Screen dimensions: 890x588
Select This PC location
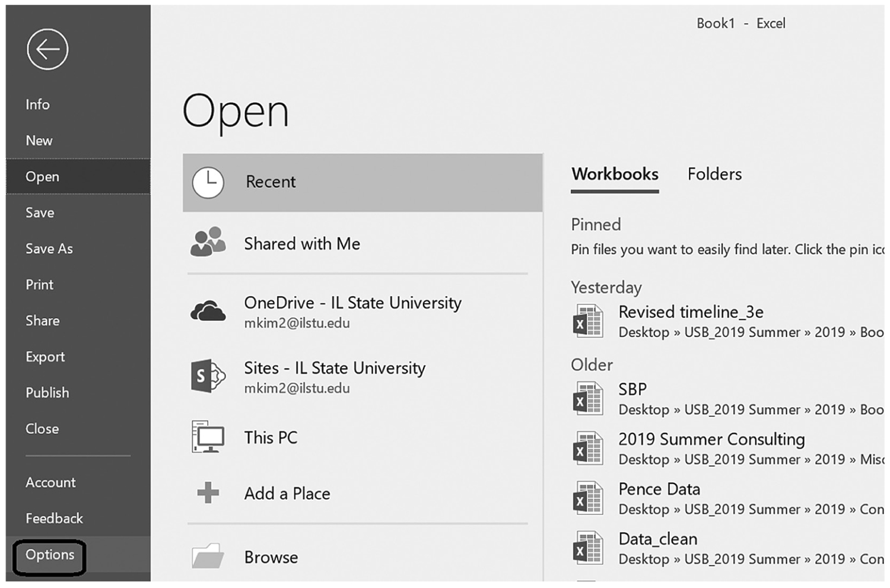(363, 437)
